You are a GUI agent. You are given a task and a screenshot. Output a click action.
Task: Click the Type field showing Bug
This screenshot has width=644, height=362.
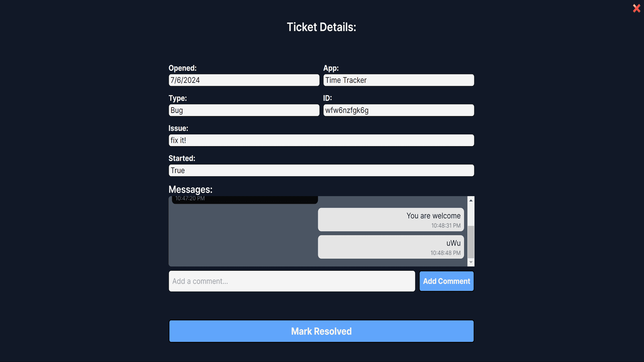pyautogui.click(x=244, y=110)
